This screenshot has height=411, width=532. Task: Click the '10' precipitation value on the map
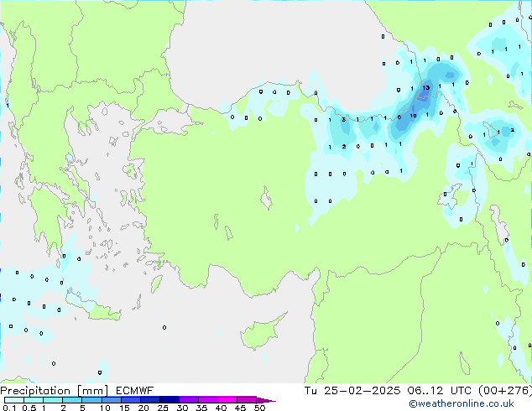click(x=413, y=116)
